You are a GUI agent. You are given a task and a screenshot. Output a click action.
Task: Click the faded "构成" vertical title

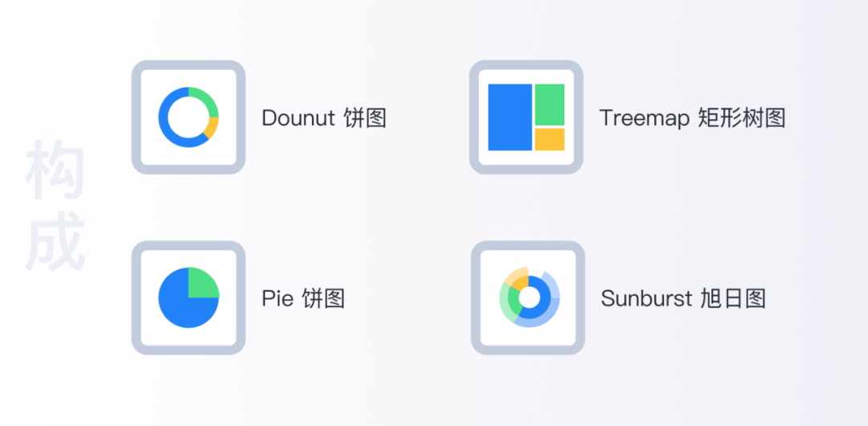(55, 205)
